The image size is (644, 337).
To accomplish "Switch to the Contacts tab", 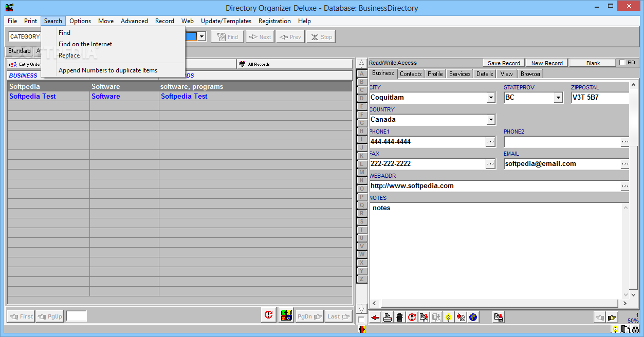I will pyautogui.click(x=411, y=74).
